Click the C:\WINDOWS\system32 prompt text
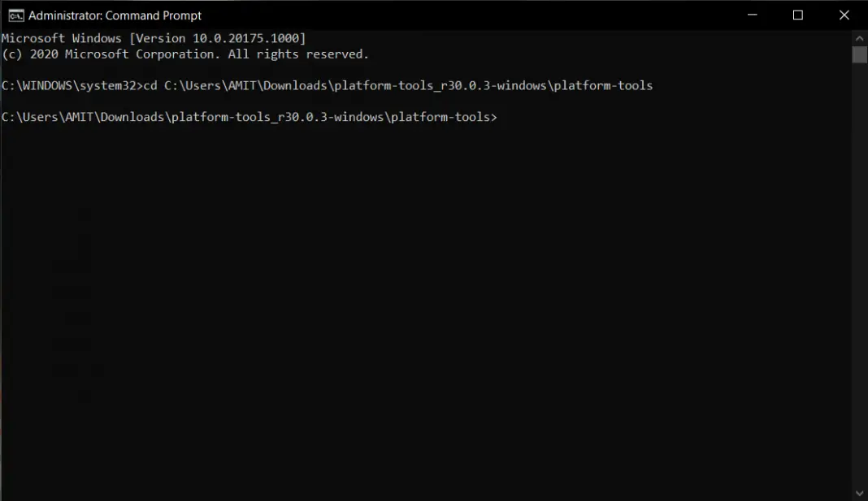The width and height of the screenshot is (868, 501). 68,85
